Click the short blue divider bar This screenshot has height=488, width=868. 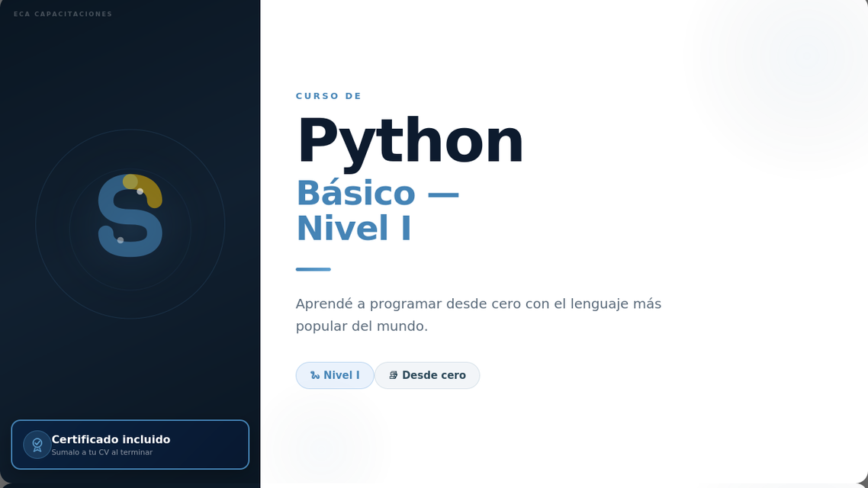point(313,269)
